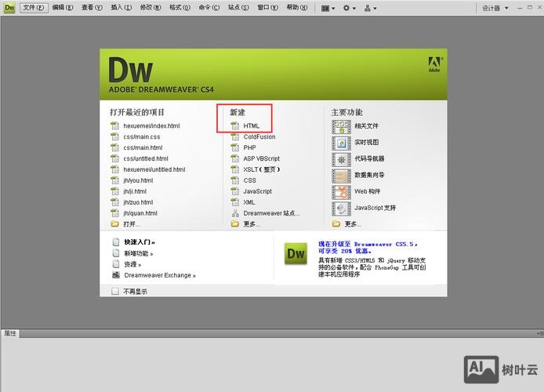Check the 不再显示 checkbox

coord(115,292)
